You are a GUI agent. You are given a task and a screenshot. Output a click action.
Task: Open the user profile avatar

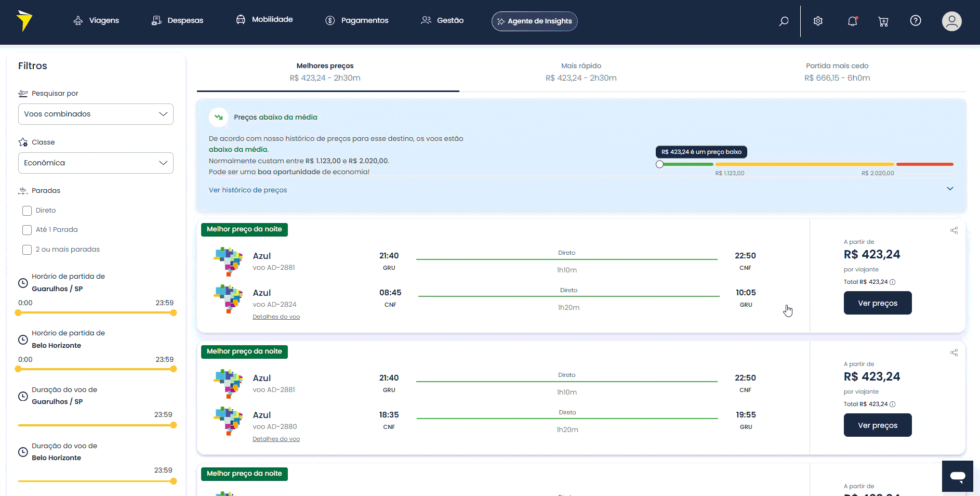pyautogui.click(x=951, y=21)
